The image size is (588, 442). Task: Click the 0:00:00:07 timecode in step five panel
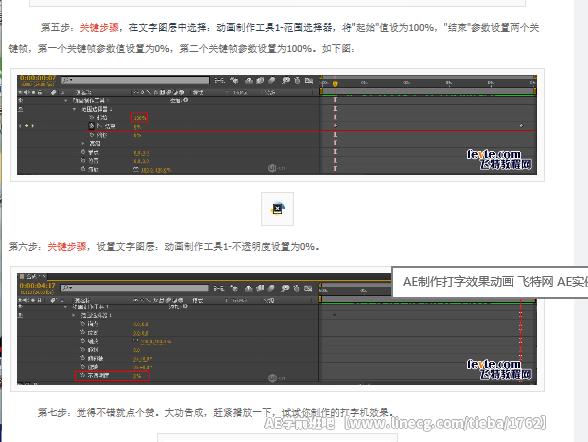(38, 78)
